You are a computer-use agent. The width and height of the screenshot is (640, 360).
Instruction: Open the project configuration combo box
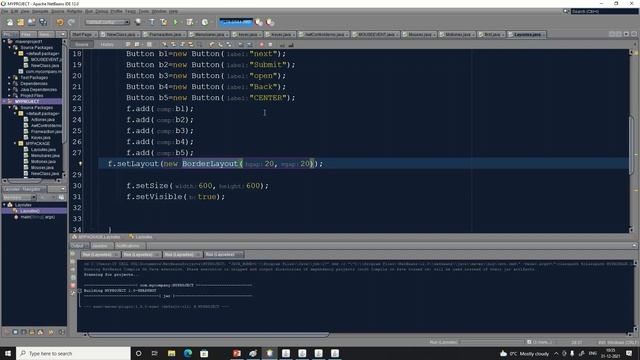pos(107,22)
